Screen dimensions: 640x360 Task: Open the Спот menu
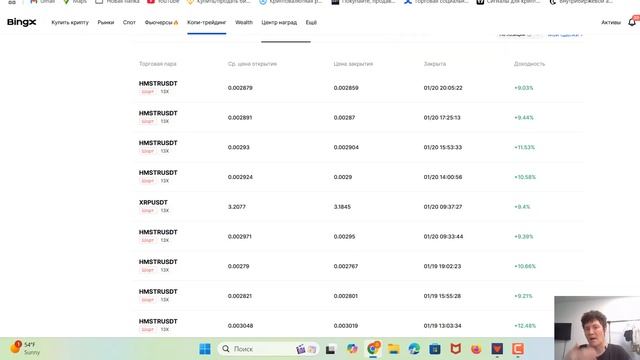[x=129, y=22]
